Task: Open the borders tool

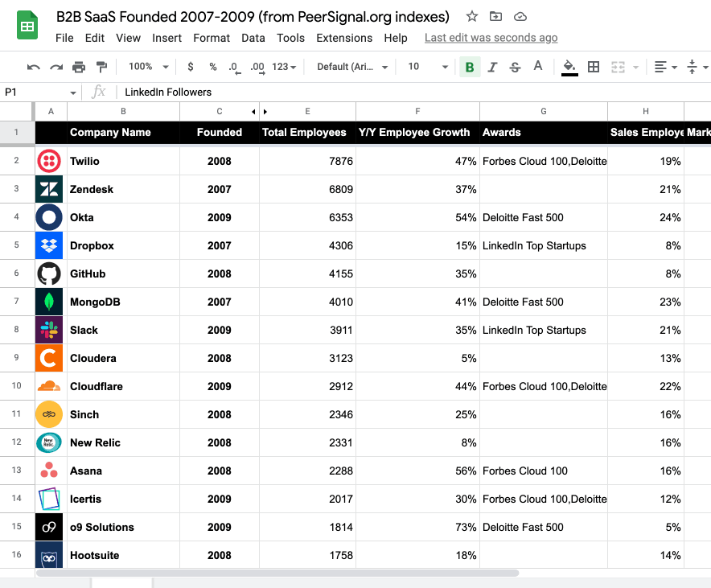Action: click(593, 67)
